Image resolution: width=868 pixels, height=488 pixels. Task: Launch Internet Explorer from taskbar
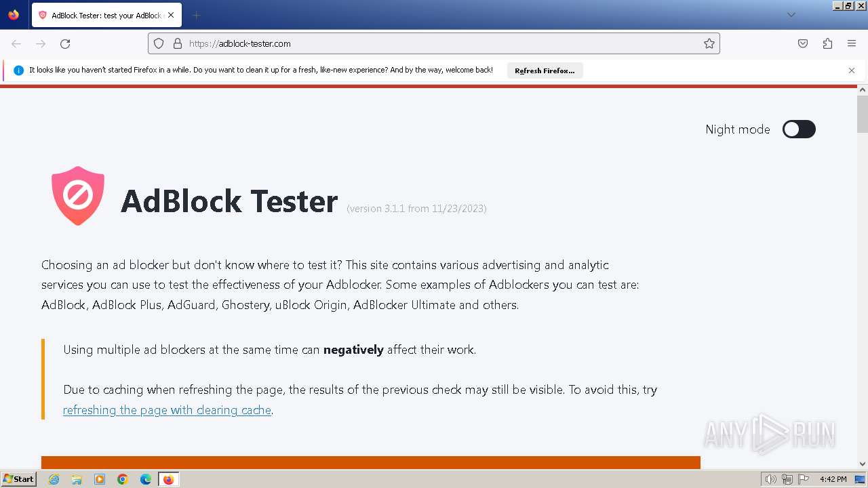(54, 479)
